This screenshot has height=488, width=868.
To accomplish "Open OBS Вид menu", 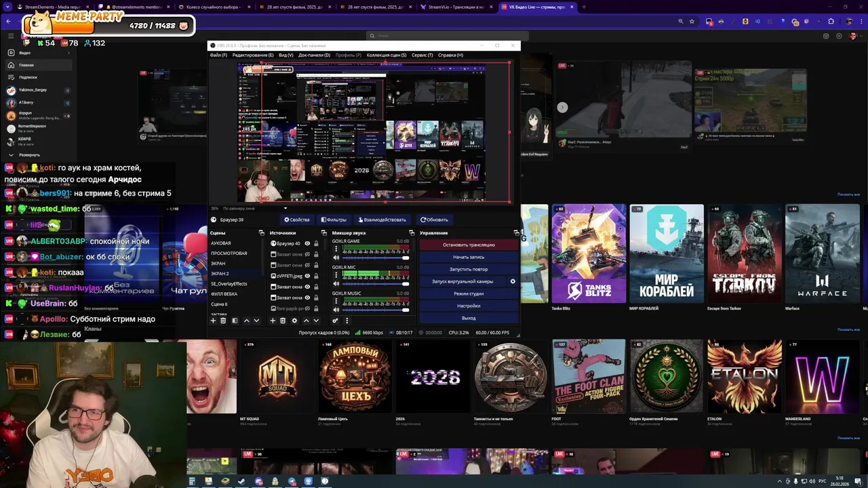I will pyautogui.click(x=285, y=55).
